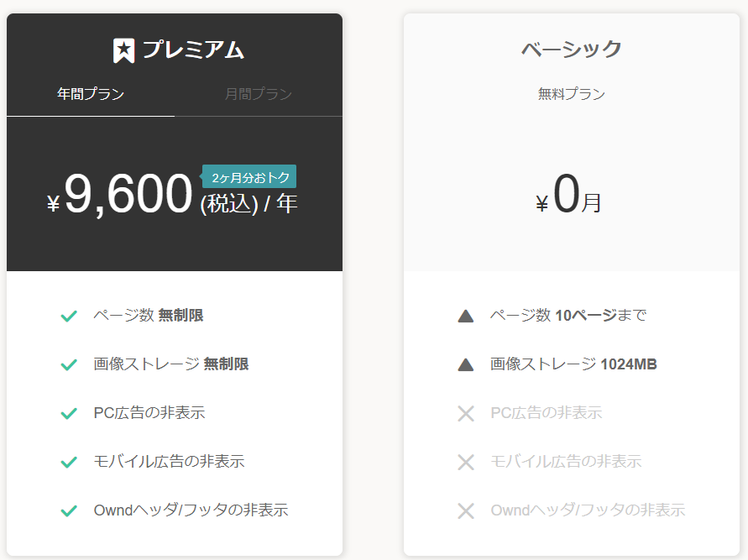The width and height of the screenshot is (748, 560).
Task: Click the 2ヶ月分おトク badge
Action: pos(249,177)
